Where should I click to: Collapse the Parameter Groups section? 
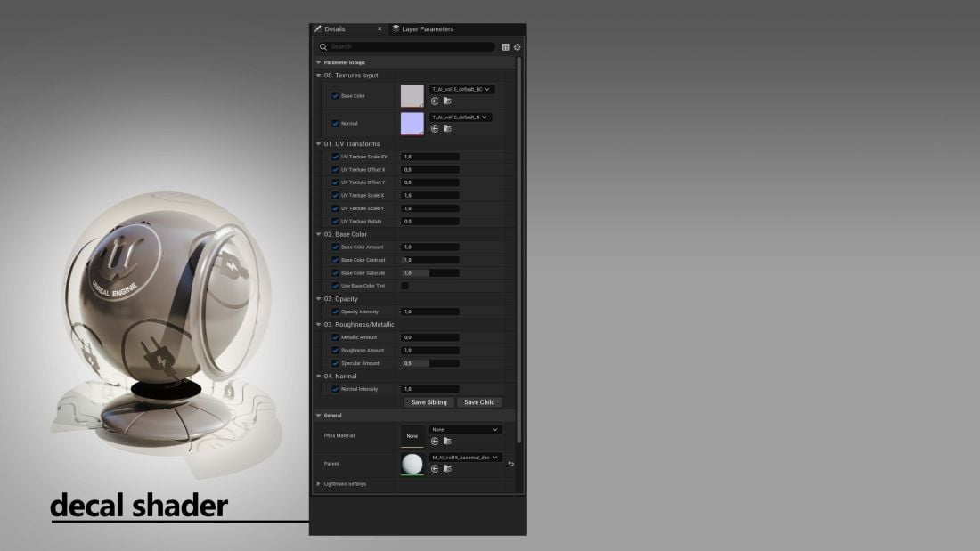point(319,62)
